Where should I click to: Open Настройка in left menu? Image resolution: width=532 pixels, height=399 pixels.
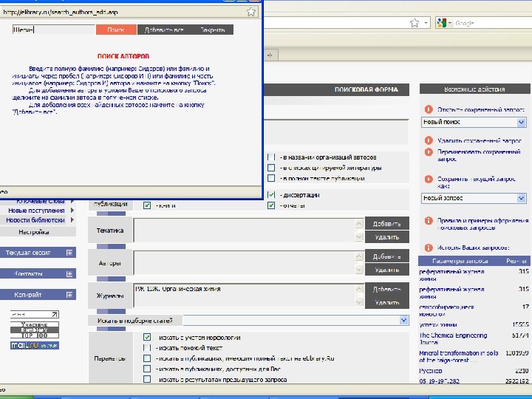click(x=34, y=232)
